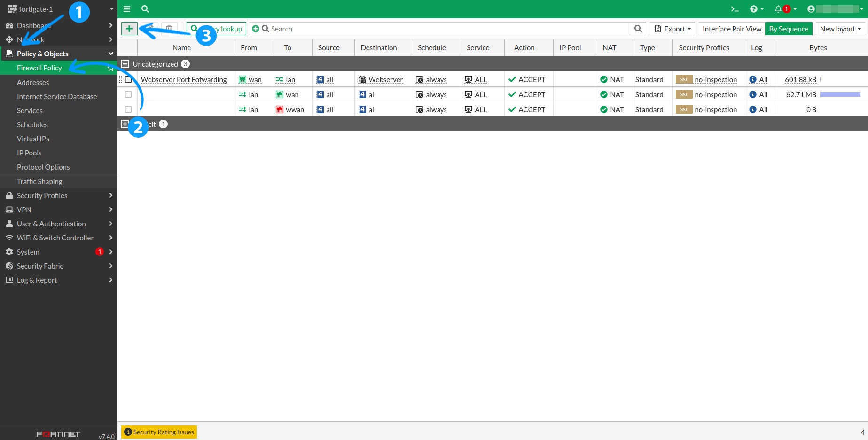
Task: Collapse the Uncategorized policy group
Action: 125,64
